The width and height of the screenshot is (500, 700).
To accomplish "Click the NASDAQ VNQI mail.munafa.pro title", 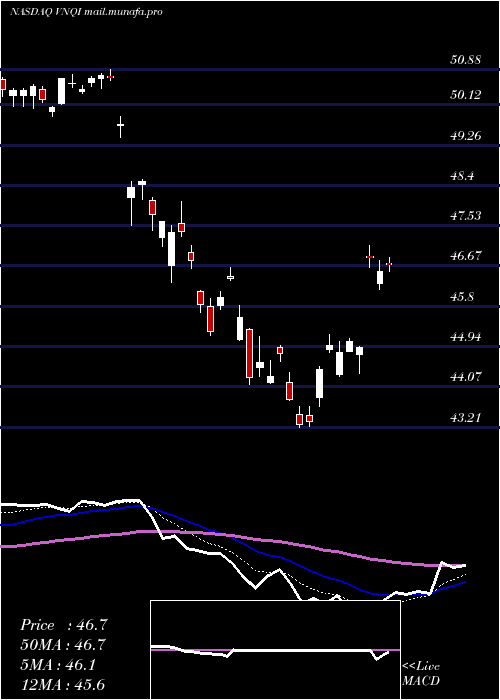I will tap(86, 12).
